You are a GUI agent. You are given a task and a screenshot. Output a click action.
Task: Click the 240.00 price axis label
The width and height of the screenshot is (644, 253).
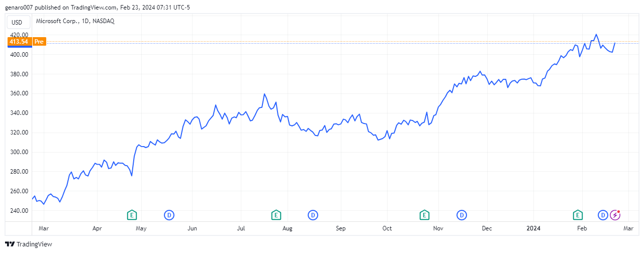pyautogui.click(x=20, y=211)
